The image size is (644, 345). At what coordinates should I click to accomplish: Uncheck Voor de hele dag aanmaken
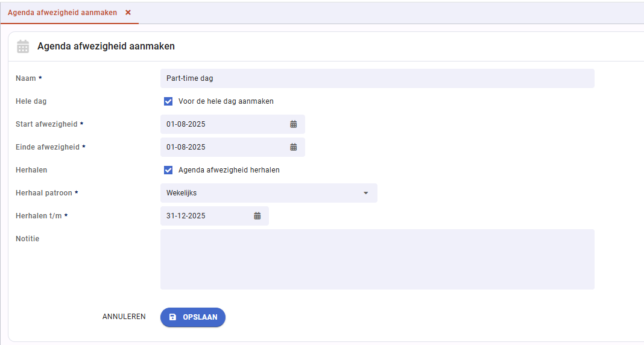point(168,101)
